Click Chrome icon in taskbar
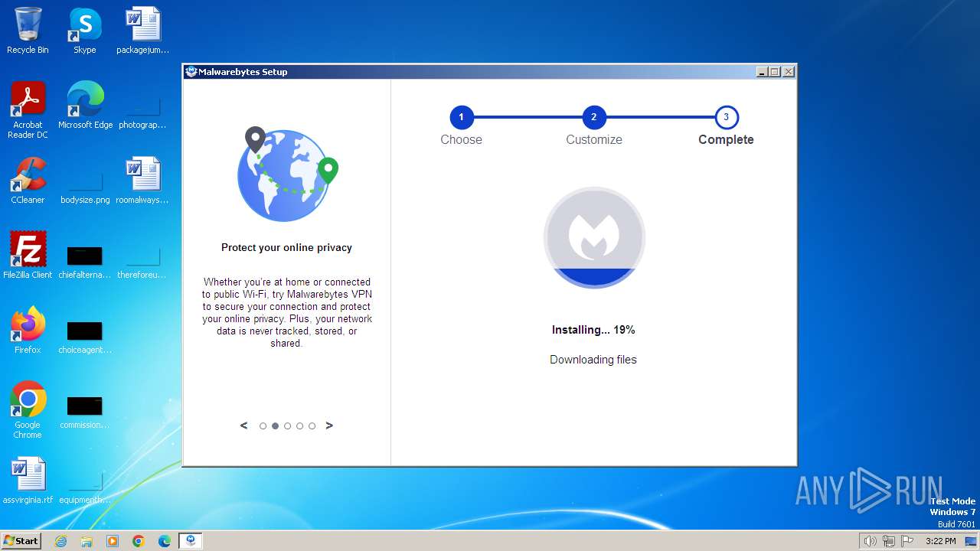980x551 pixels. click(x=139, y=541)
